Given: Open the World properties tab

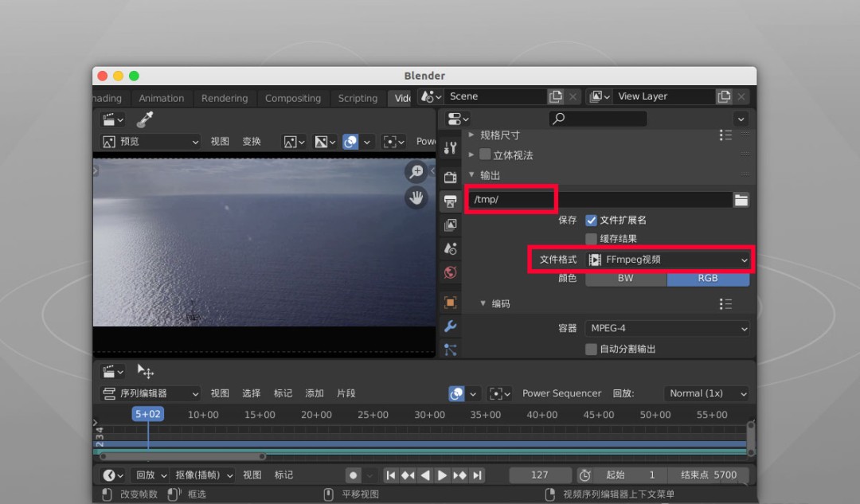Looking at the screenshot, I should tap(451, 272).
